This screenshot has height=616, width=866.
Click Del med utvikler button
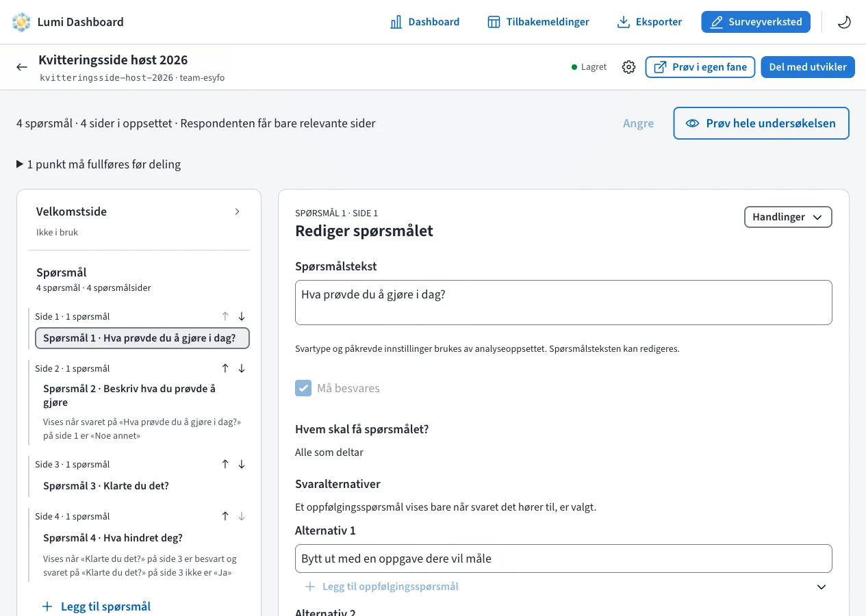(x=808, y=67)
